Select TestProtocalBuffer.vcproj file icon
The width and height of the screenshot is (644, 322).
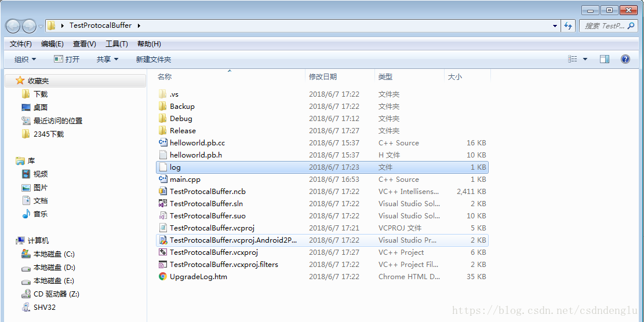point(163,228)
